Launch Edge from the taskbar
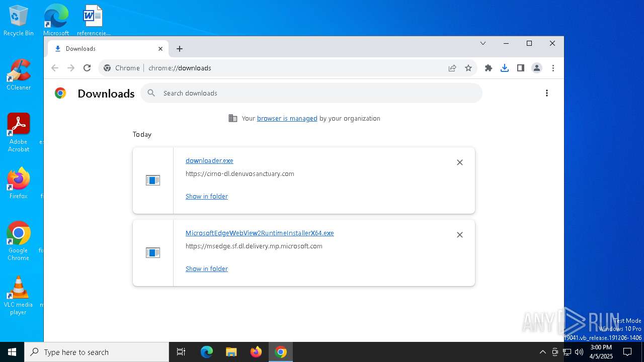 click(x=207, y=352)
